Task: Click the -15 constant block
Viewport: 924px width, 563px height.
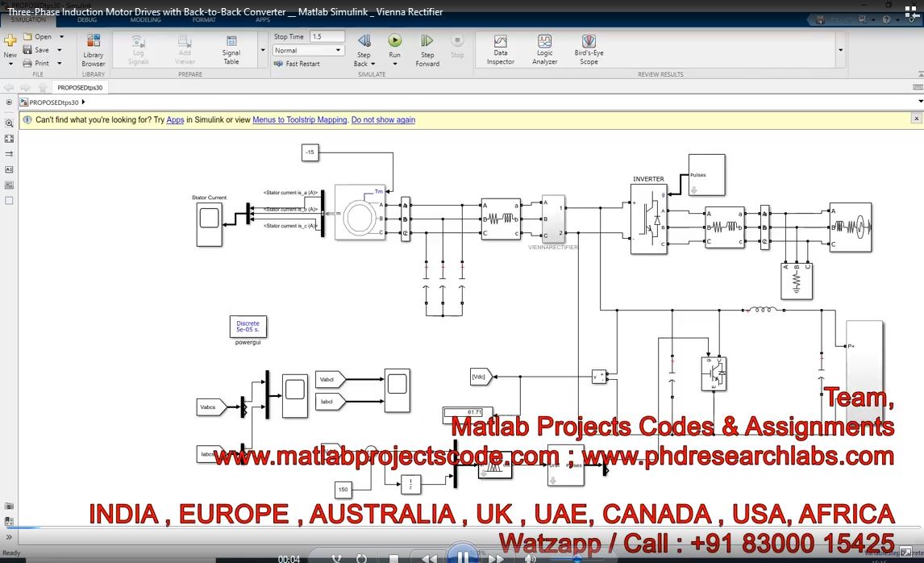Action: (x=310, y=152)
